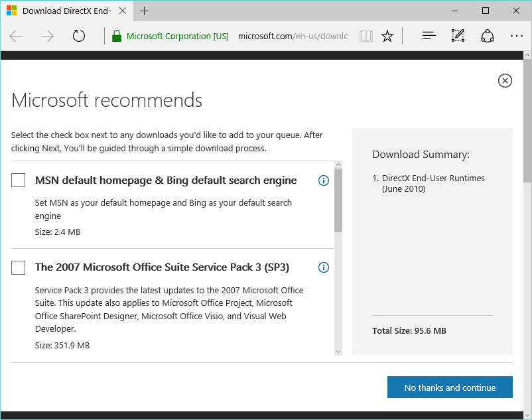
Task: Click the browser Back arrow
Action: [16, 36]
